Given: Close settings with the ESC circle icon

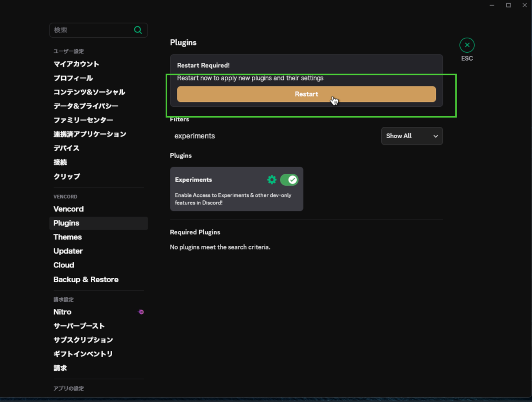Looking at the screenshot, I should (467, 45).
